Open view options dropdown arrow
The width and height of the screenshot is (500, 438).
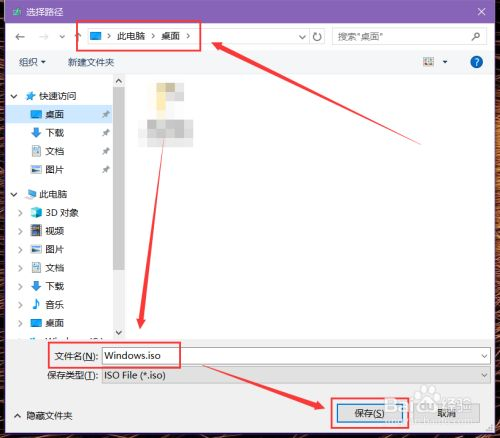pyautogui.click(x=445, y=62)
